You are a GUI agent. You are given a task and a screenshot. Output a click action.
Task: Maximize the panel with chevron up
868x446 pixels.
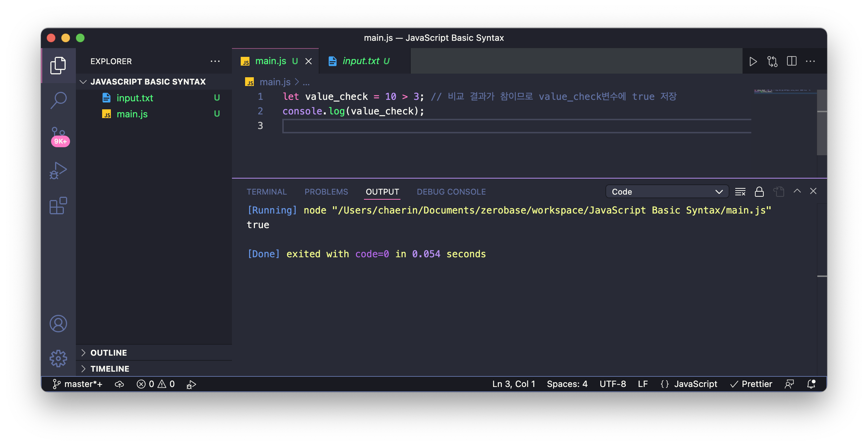[797, 191]
